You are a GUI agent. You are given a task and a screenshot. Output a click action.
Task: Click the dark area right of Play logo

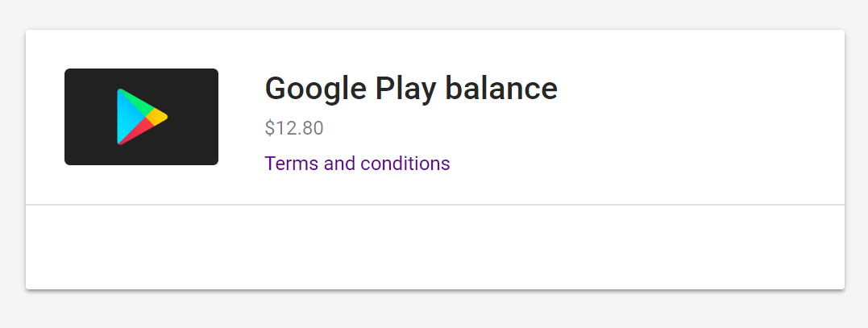pos(193,117)
